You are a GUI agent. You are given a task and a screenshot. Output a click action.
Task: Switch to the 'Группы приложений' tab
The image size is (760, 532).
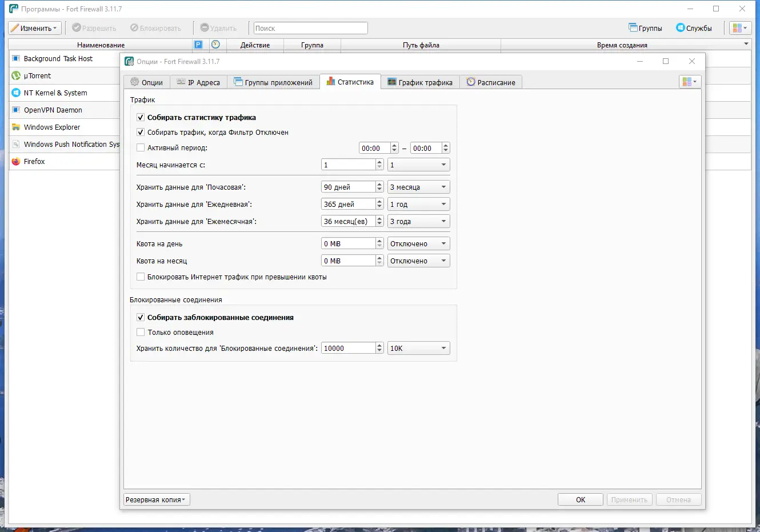click(x=273, y=82)
